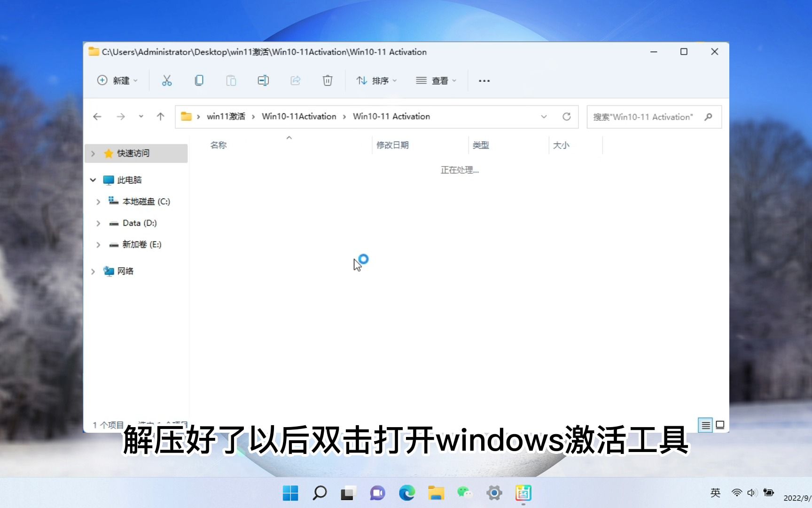812x508 pixels.
Task: Click the Cut scissors icon
Action: tap(167, 80)
